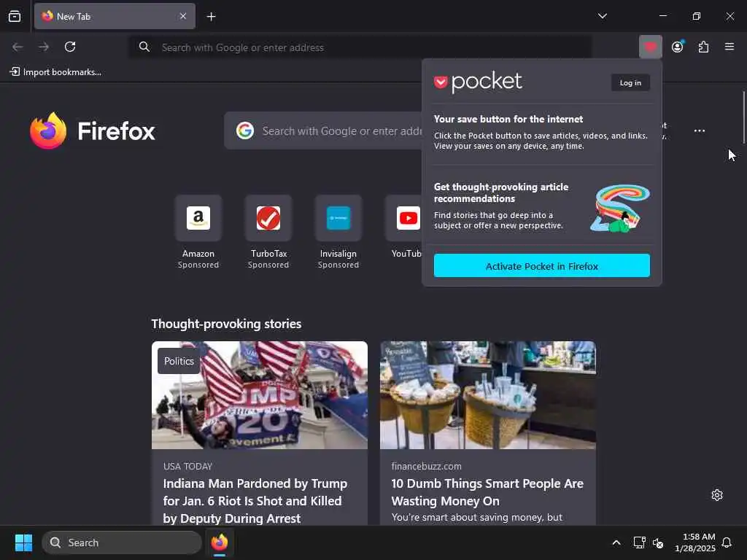Open the Windows Start menu
The image size is (747, 560).
(x=23, y=542)
